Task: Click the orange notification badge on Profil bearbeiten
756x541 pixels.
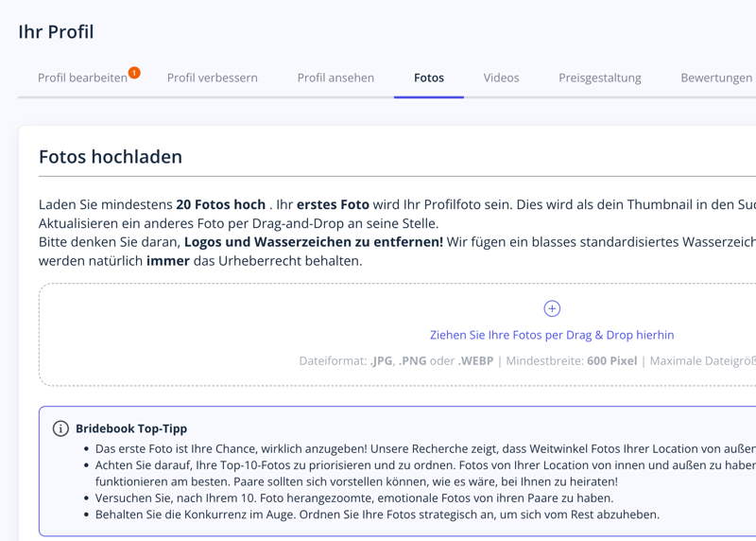Action: pos(134,73)
